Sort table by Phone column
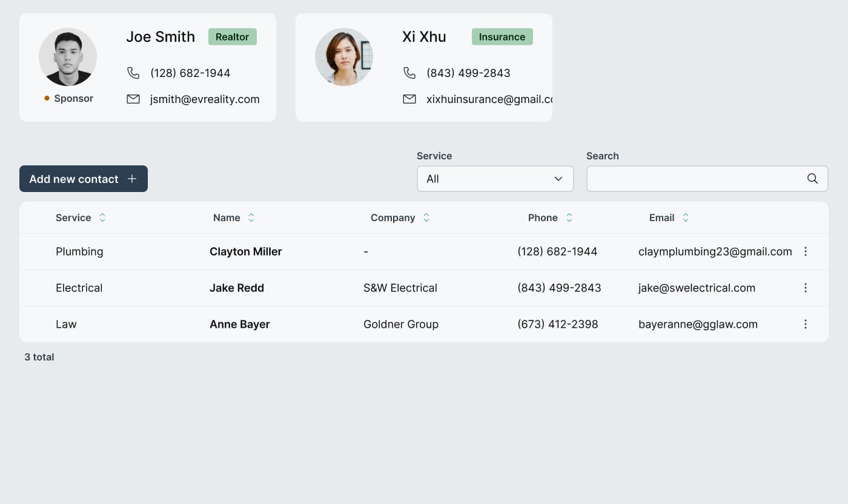Viewport: 848px width, 504px height. [x=569, y=217]
